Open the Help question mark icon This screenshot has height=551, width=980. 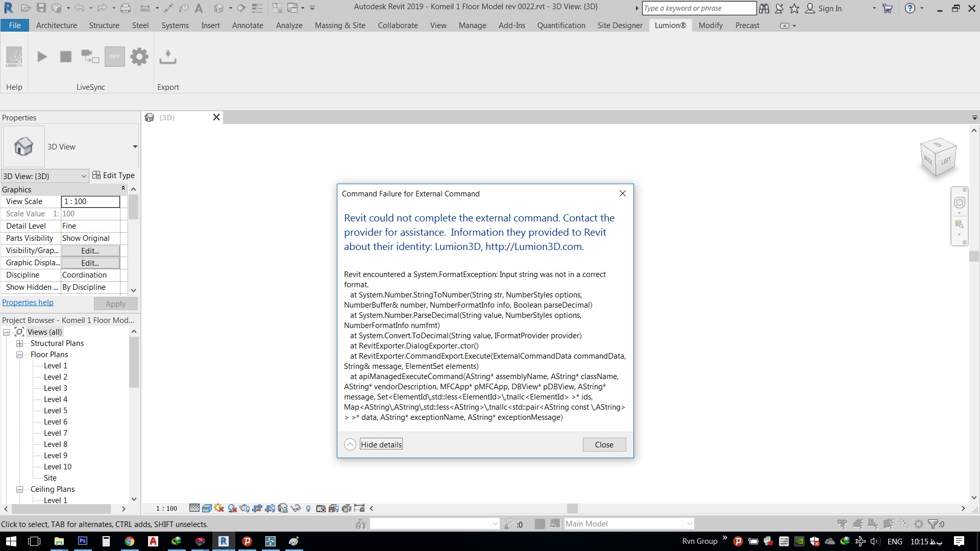[910, 8]
